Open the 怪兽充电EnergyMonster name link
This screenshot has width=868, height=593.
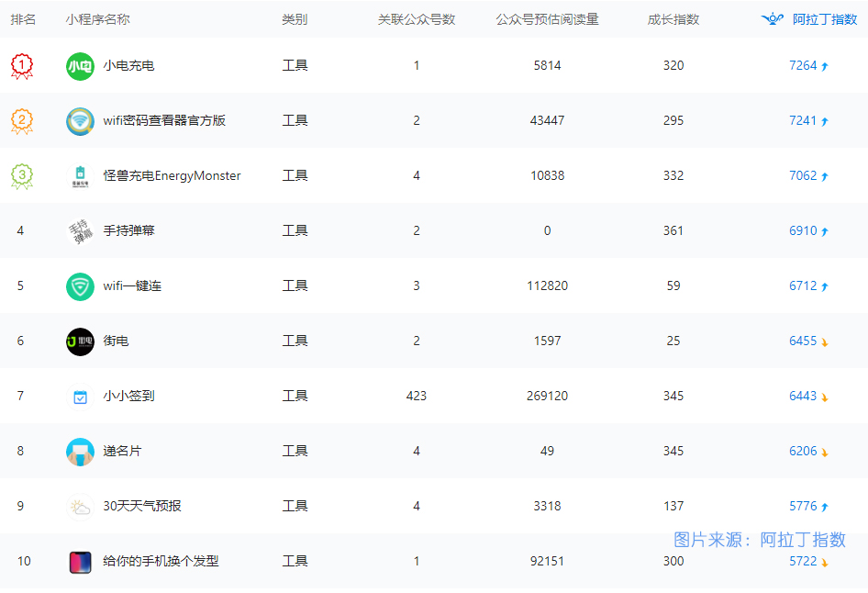click(x=172, y=175)
